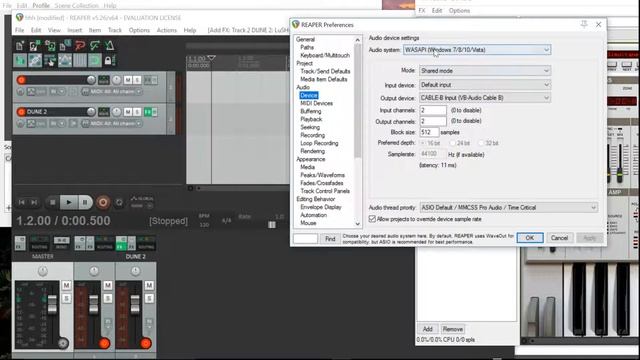Open the green FX button on DUNE 2 track
The image size is (640, 360).
click(148, 111)
